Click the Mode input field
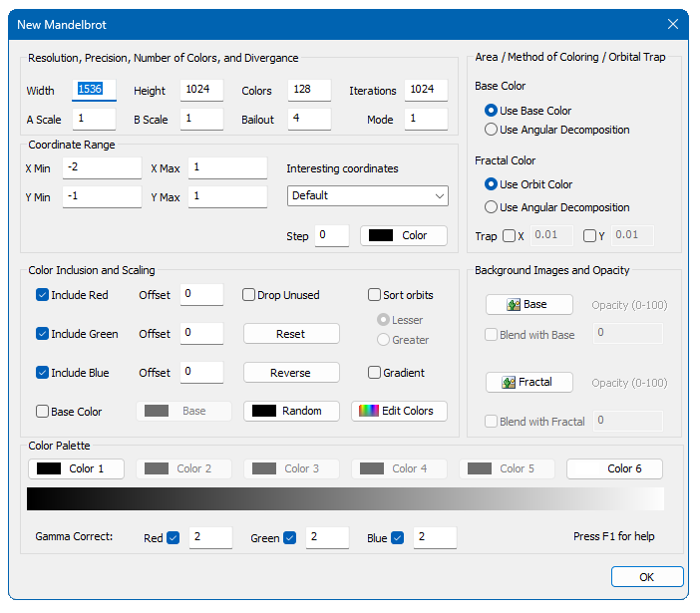700x613 pixels. click(x=426, y=120)
